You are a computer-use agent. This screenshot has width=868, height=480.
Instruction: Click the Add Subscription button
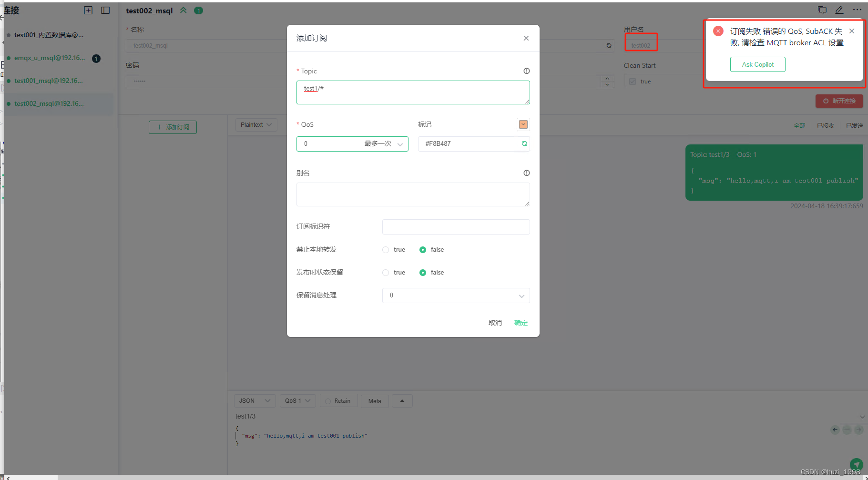pos(173,127)
